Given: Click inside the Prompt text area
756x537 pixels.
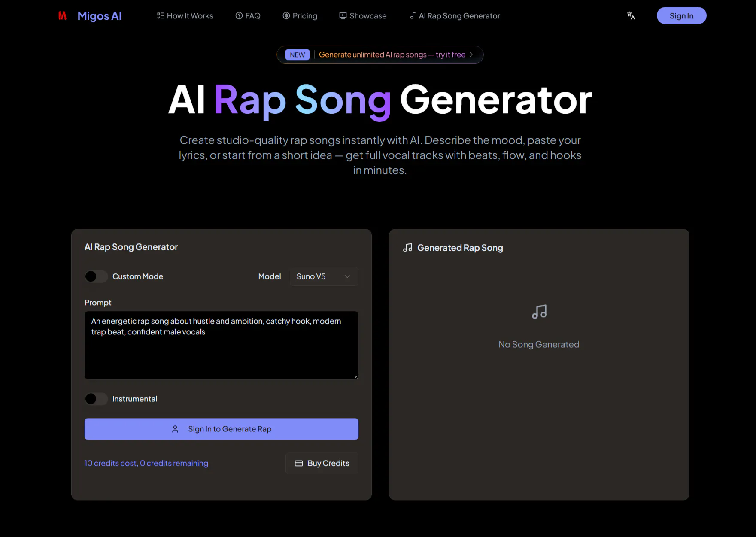Looking at the screenshot, I should pyautogui.click(x=222, y=345).
